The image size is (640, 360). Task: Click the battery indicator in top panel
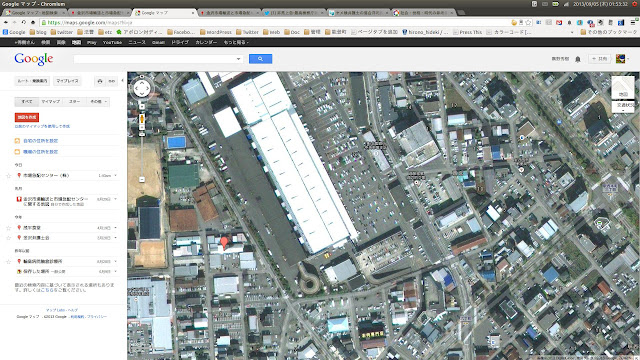(x=556, y=4)
